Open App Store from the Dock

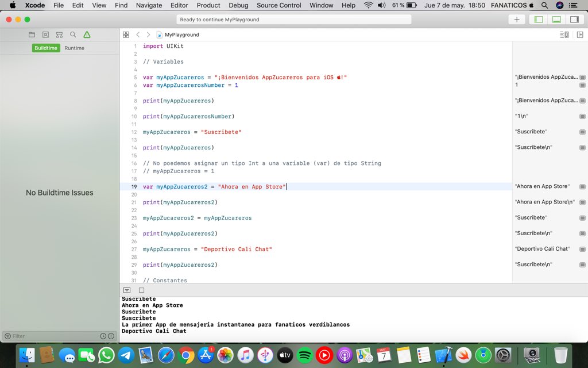point(206,355)
